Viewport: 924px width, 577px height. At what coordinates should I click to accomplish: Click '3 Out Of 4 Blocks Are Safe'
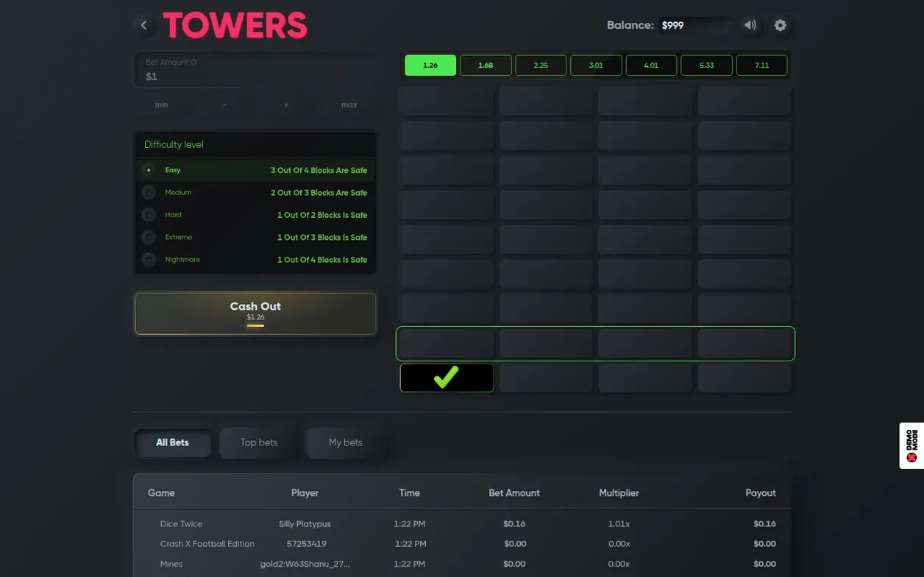pyautogui.click(x=319, y=170)
